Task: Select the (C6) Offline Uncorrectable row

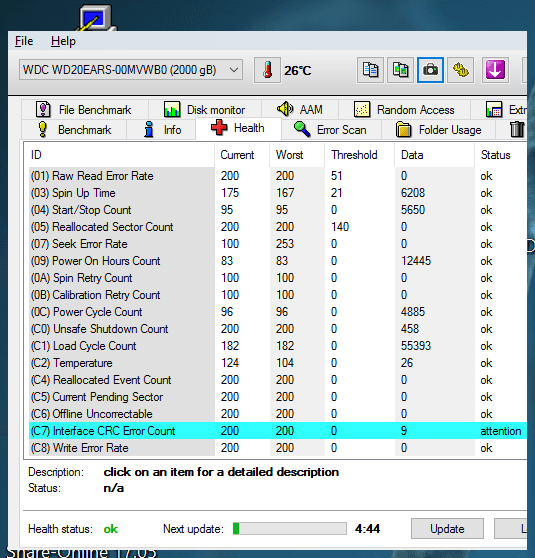Action: [x=278, y=414]
